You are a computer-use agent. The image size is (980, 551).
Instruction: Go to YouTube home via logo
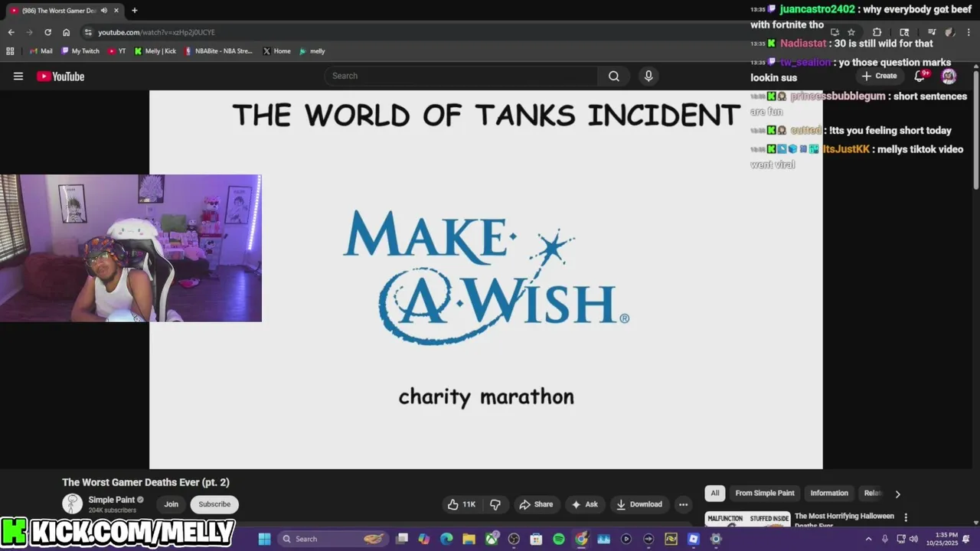coord(60,76)
